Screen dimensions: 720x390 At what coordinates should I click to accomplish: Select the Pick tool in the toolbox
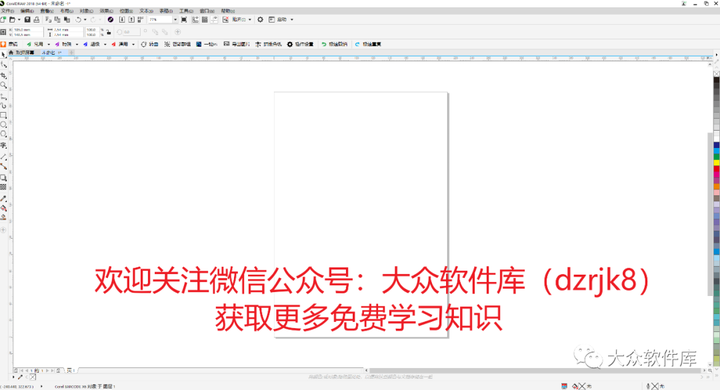coord(4,55)
